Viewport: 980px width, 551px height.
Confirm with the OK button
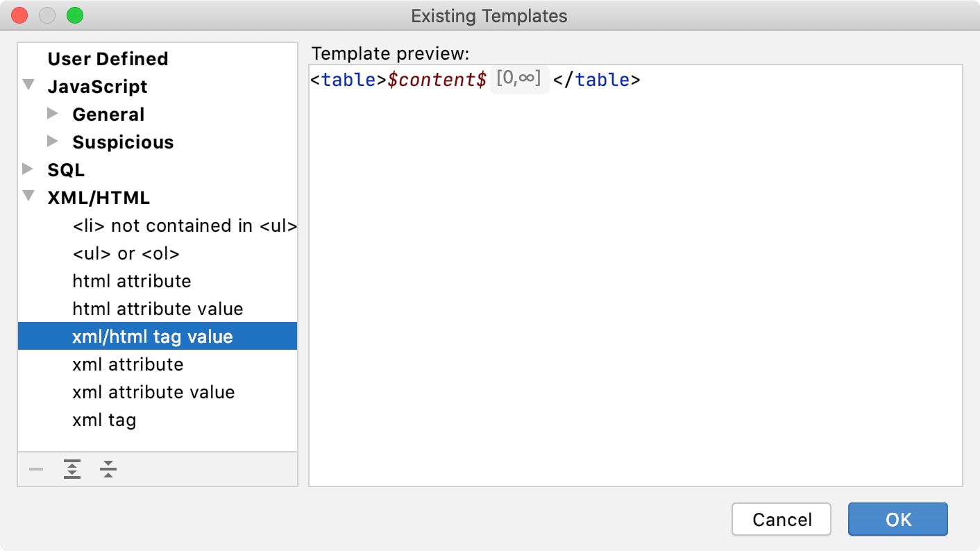(897, 520)
